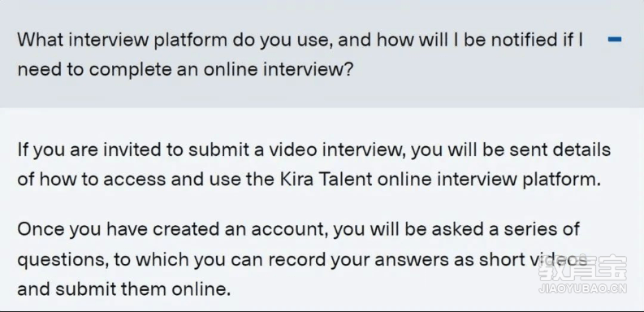
Task: Open the JIAOYUBAO.CN watermark text
Action: pyautogui.click(x=583, y=288)
